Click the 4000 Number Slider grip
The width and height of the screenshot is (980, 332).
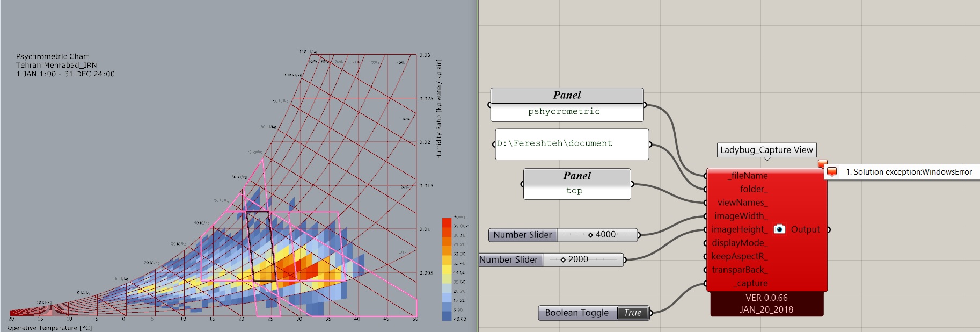click(x=590, y=235)
